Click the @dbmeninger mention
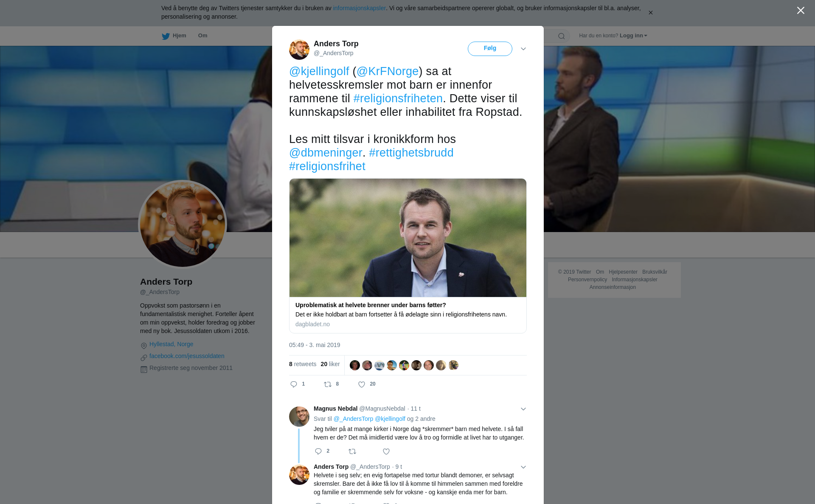Image resolution: width=815 pixels, height=504 pixels. [326, 153]
